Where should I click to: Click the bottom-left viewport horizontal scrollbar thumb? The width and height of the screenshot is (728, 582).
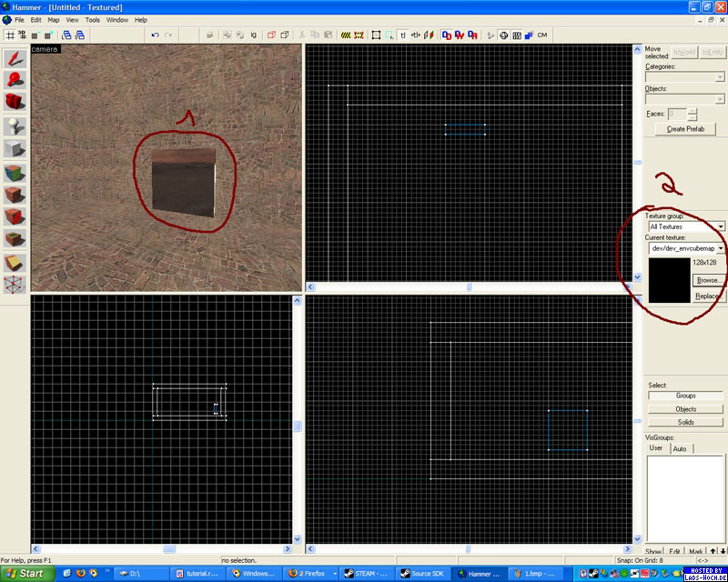(169, 549)
